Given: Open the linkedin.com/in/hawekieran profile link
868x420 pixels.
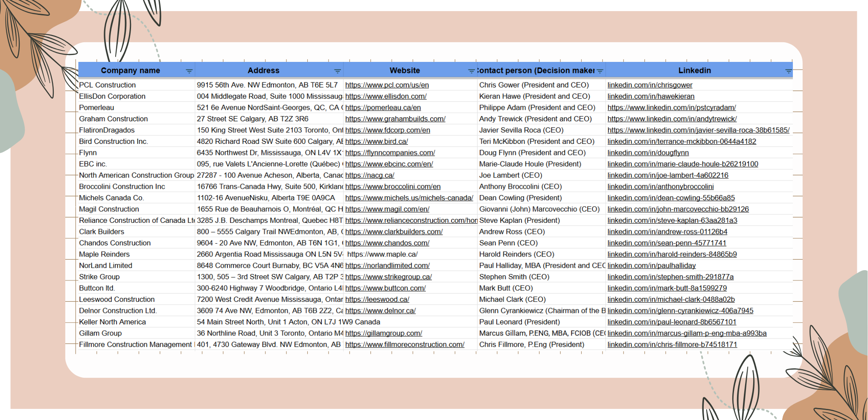Looking at the screenshot, I should (651, 96).
